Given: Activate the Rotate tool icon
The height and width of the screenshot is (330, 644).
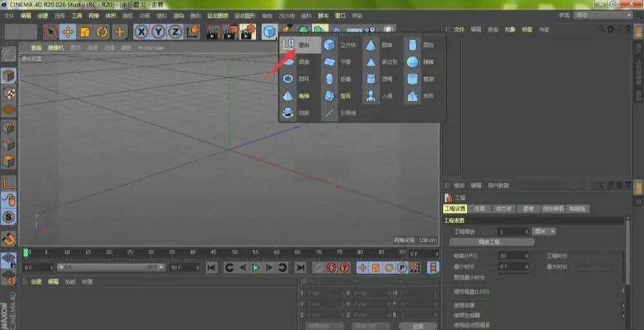Looking at the screenshot, I should (x=102, y=32).
